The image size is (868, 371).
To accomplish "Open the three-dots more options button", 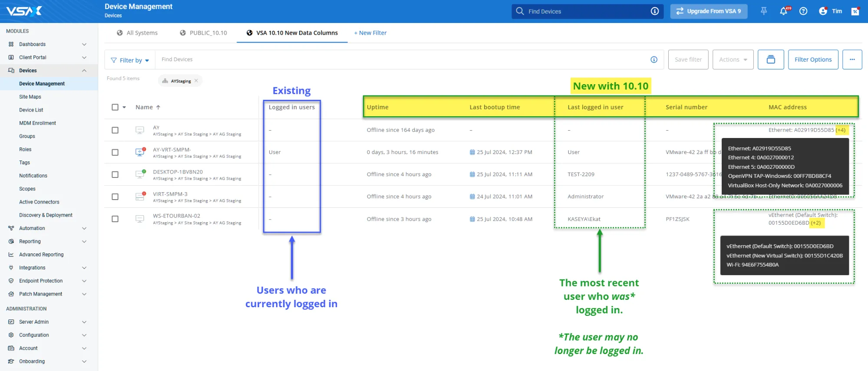I will pyautogui.click(x=852, y=59).
